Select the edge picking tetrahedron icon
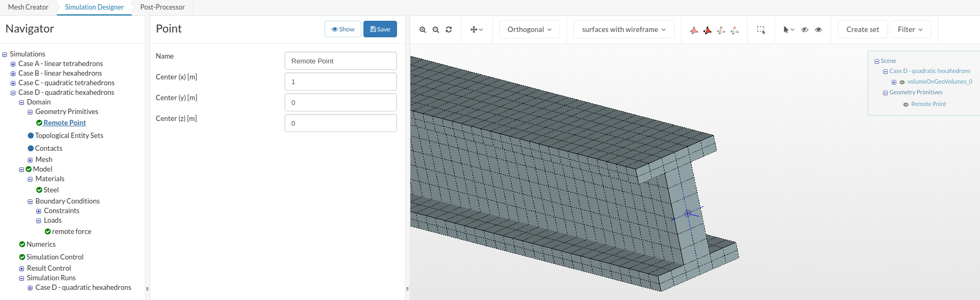 coord(721,30)
